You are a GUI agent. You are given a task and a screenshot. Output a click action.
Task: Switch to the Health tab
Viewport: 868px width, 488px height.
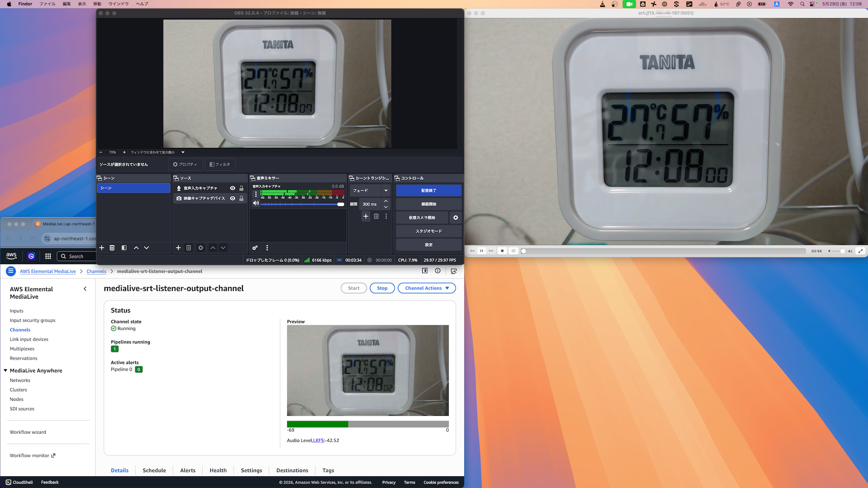point(218,470)
